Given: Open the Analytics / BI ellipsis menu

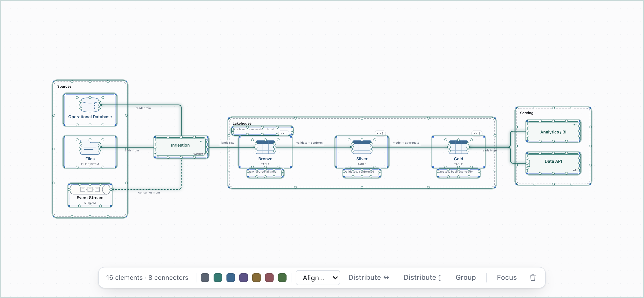Looking at the screenshot, I should click(574, 125).
